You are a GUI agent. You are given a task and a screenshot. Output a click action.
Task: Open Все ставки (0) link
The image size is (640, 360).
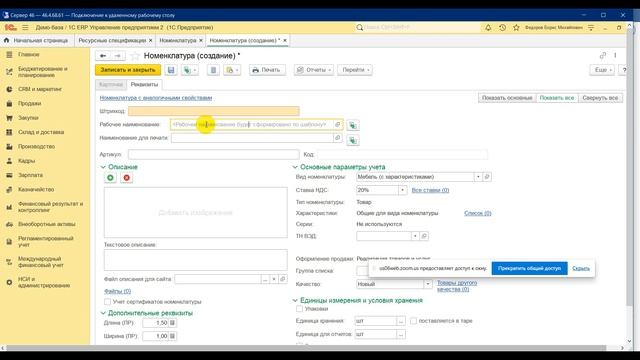(430, 190)
